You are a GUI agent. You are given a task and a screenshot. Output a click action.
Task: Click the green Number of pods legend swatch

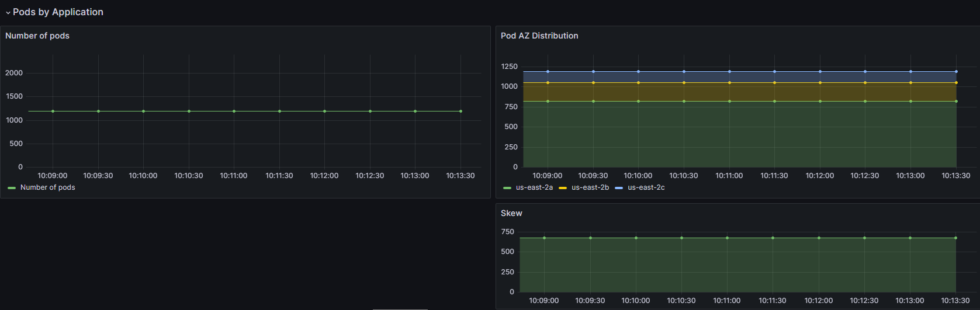click(x=12, y=188)
